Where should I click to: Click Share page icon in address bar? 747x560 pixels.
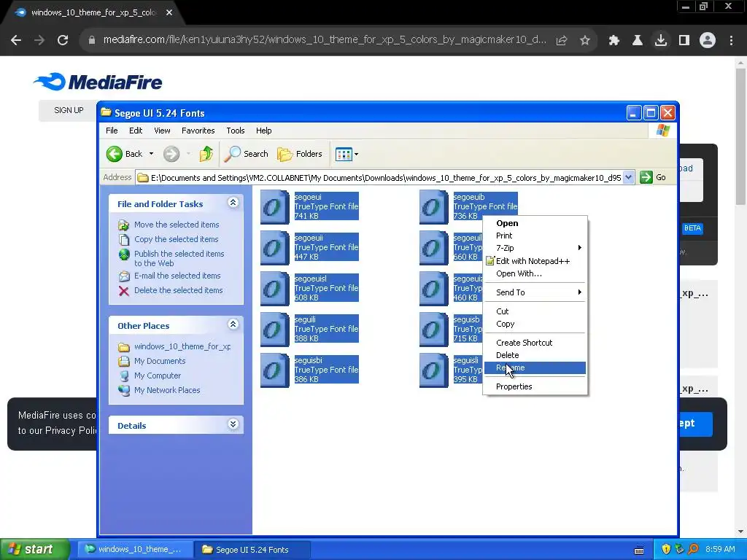(x=562, y=41)
